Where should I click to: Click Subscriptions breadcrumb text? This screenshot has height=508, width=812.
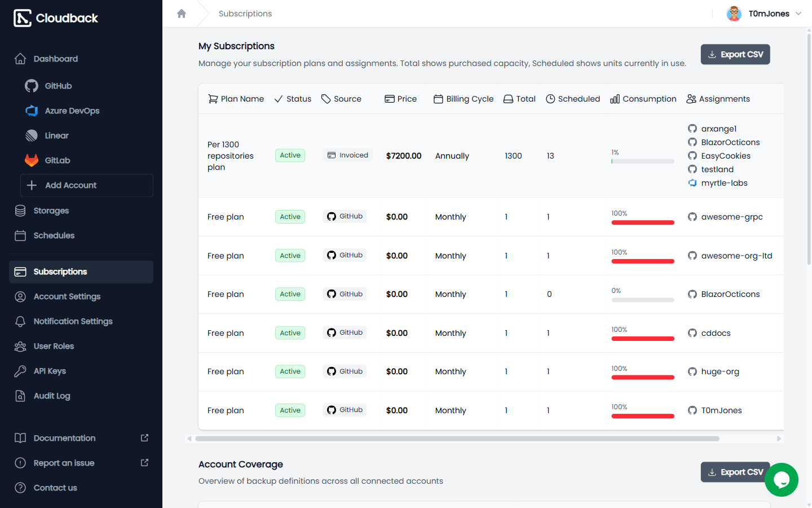(245, 14)
